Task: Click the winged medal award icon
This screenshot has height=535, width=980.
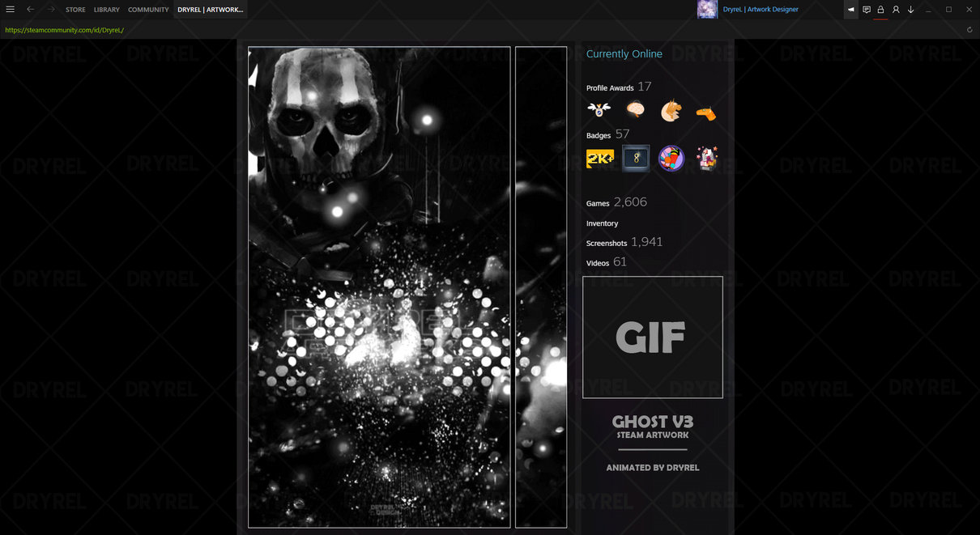Action: tap(599, 110)
